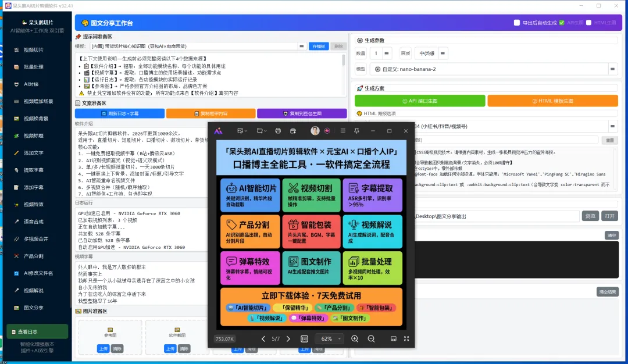Open the 模型 nano-banana-2 dropdown
628x364 pixels.
612,69
